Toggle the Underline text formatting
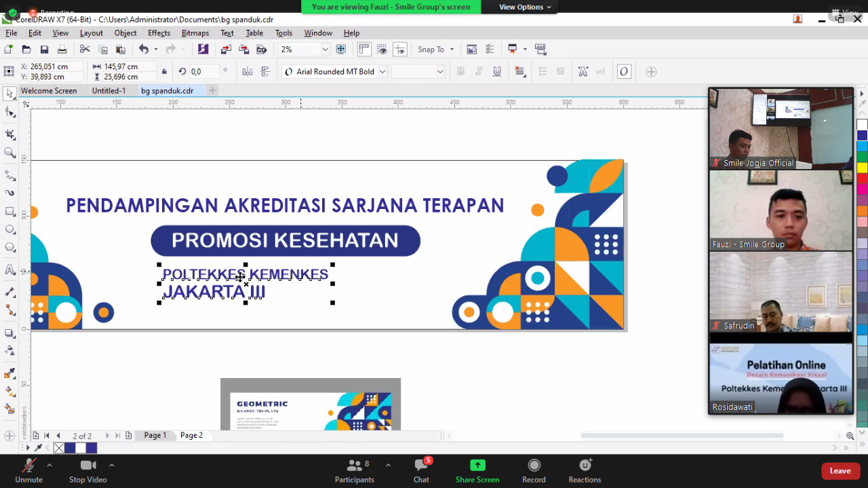This screenshot has height=488, width=868. [x=497, y=72]
